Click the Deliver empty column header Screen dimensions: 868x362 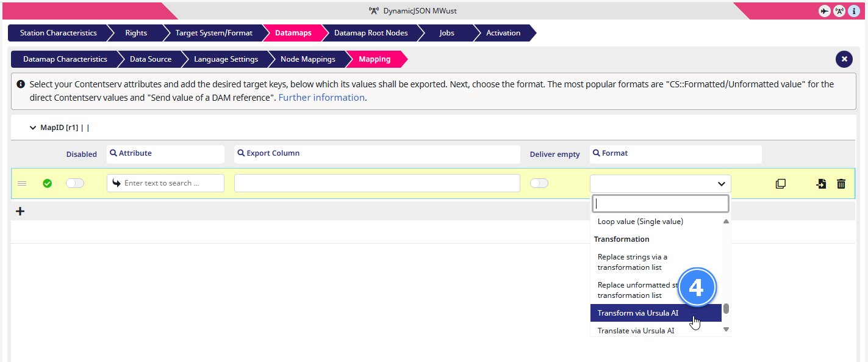coord(555,154)
